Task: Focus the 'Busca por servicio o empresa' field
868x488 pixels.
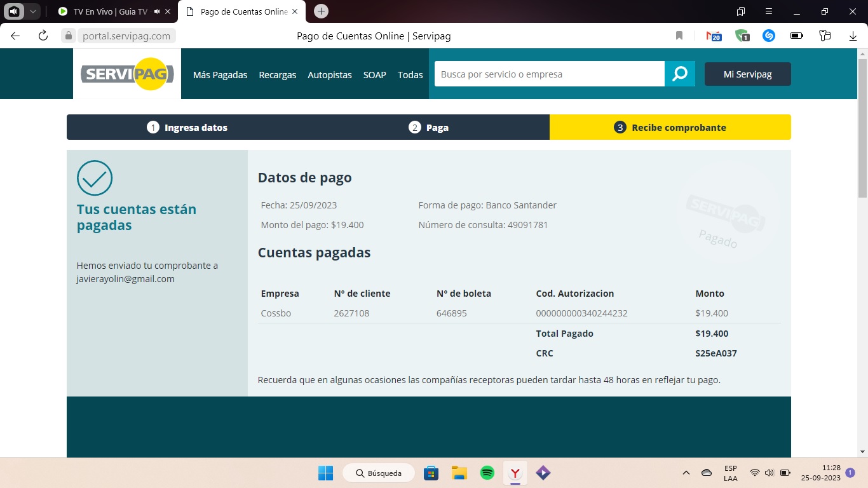Action: click(x=549, y=74)
